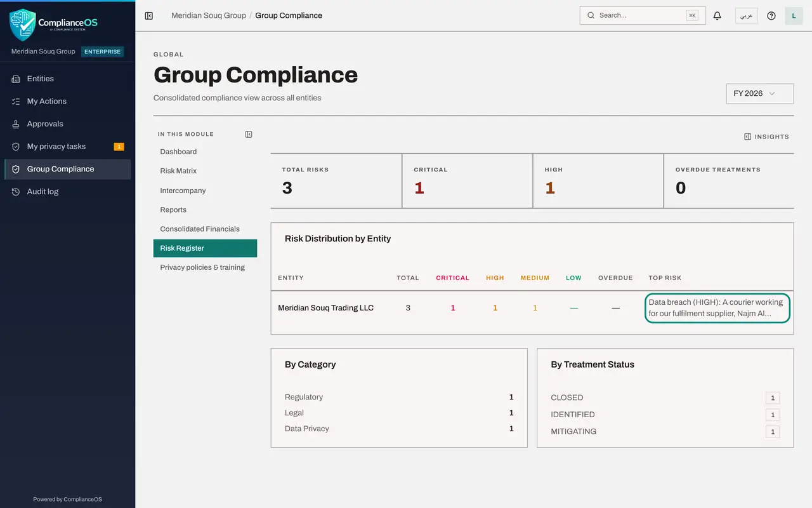
Task: Click the Insights panel icon
Action: tap(748, 137)
